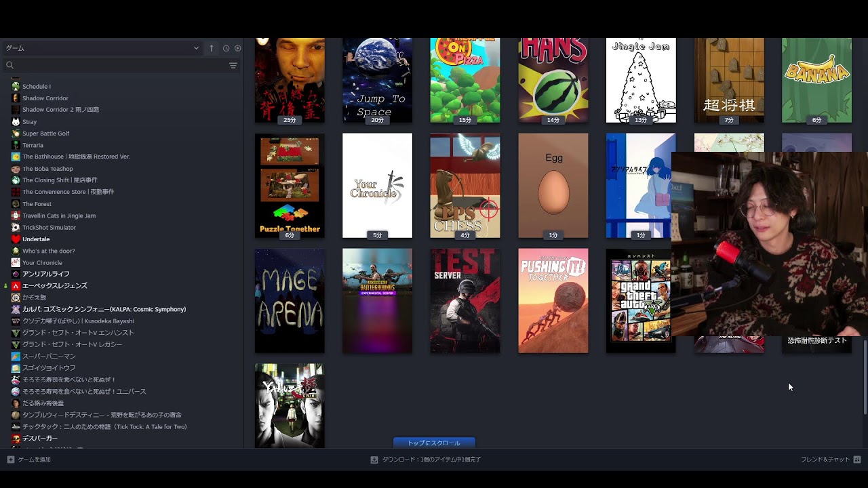Open the Jump To Space cover art
This screenshot has height=488, width=868.
point(377,81)
